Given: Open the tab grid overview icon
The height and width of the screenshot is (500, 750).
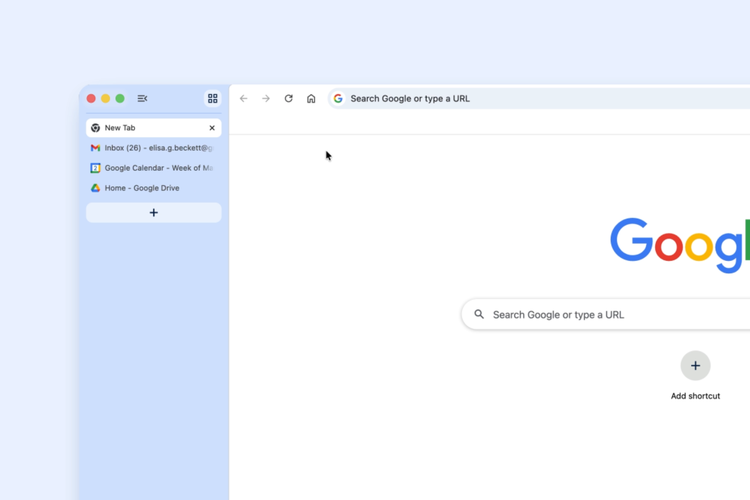Looking at the screenshot, I should coord(213,99).
